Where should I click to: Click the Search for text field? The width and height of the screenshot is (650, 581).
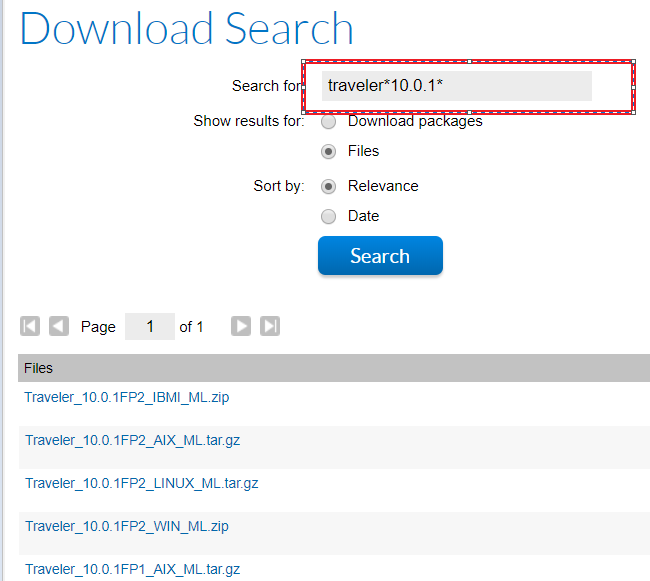pos(457,86)
